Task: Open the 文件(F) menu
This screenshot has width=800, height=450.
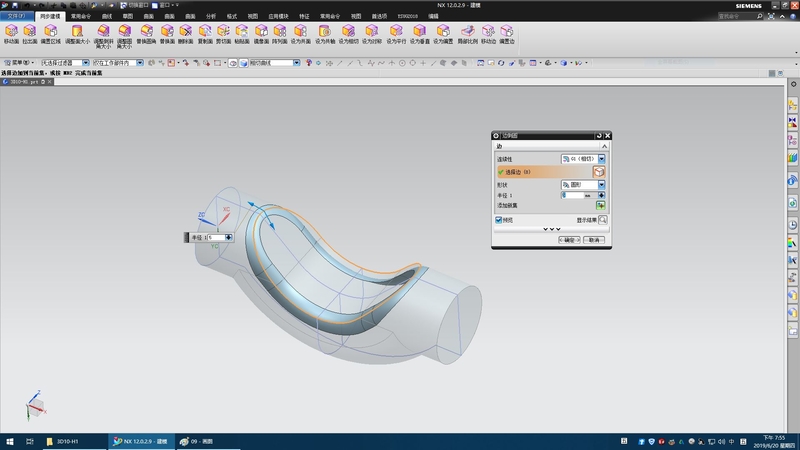Action: [x=17, y=17]
